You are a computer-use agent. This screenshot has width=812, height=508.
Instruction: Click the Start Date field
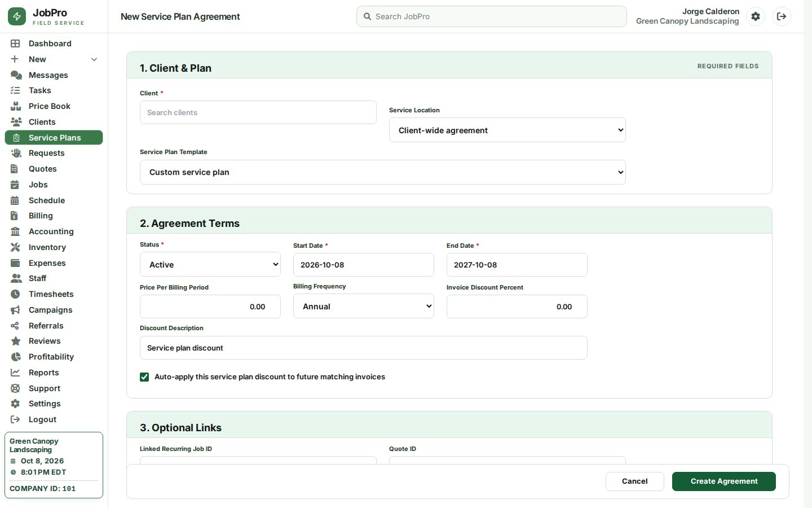click(364, 265)
